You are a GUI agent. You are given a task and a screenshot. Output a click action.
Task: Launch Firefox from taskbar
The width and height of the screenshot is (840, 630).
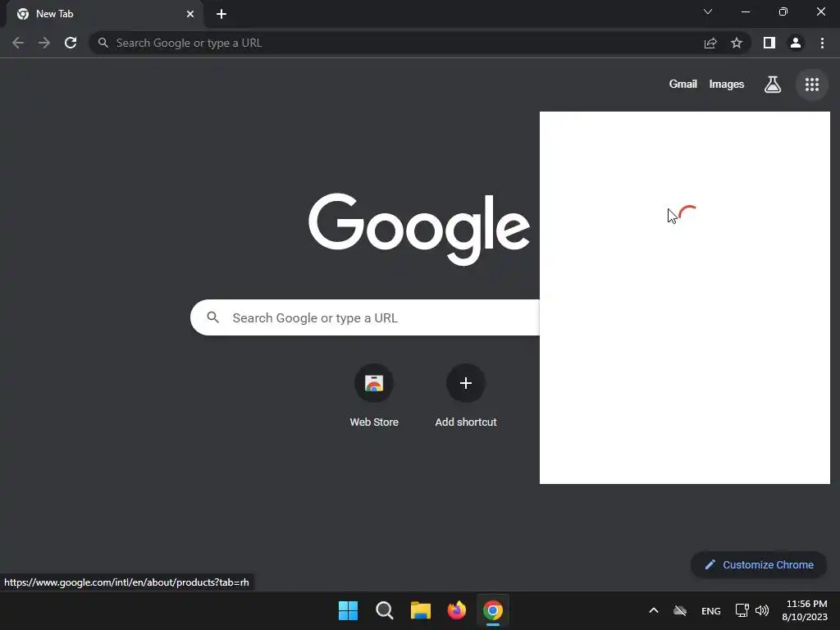coord(456,610)
